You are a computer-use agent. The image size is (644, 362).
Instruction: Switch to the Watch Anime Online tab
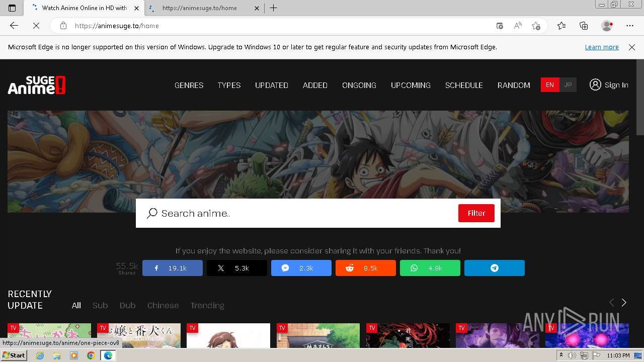(x=85, y=8)
